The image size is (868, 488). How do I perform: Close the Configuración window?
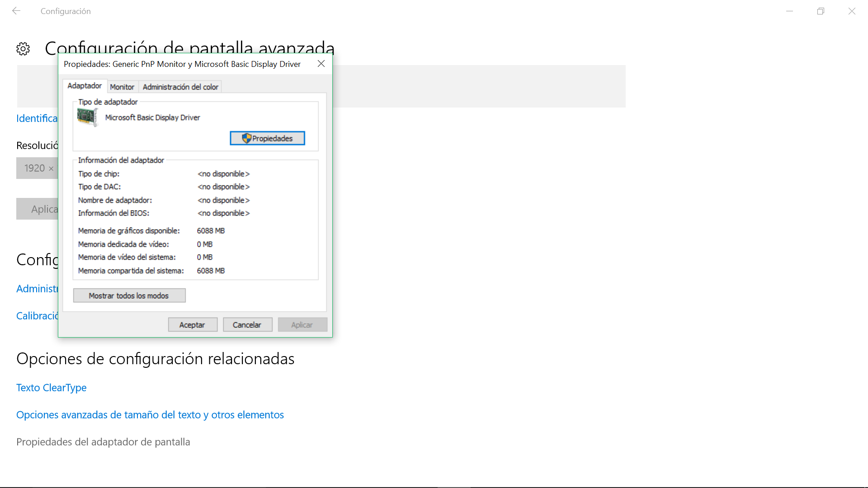click(852, 11)
